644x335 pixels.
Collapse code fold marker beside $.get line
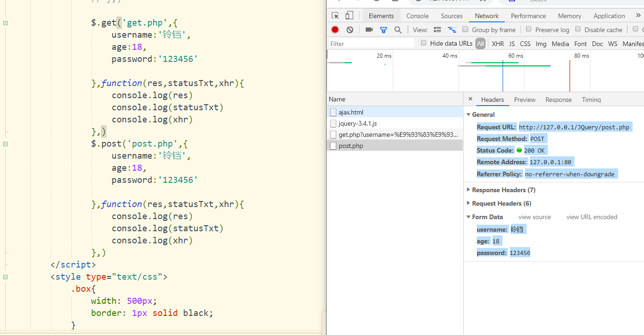tap(5, 23)
